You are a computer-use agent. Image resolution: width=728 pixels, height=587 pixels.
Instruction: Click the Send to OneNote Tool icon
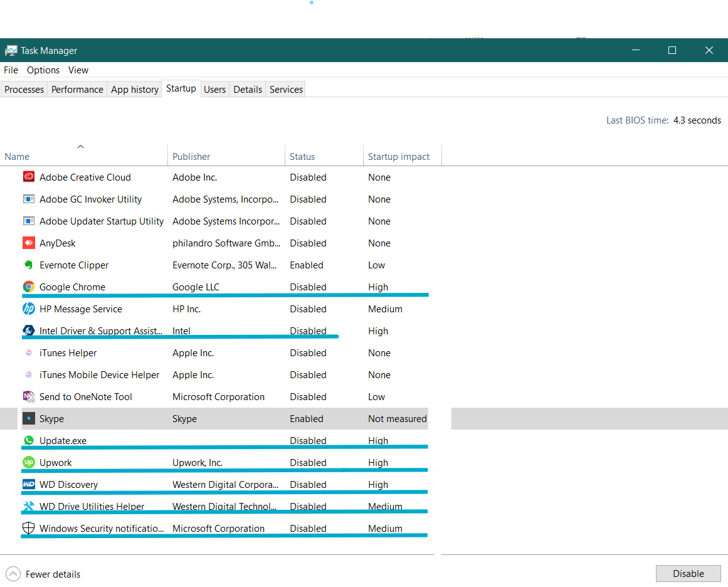(28, 396)
